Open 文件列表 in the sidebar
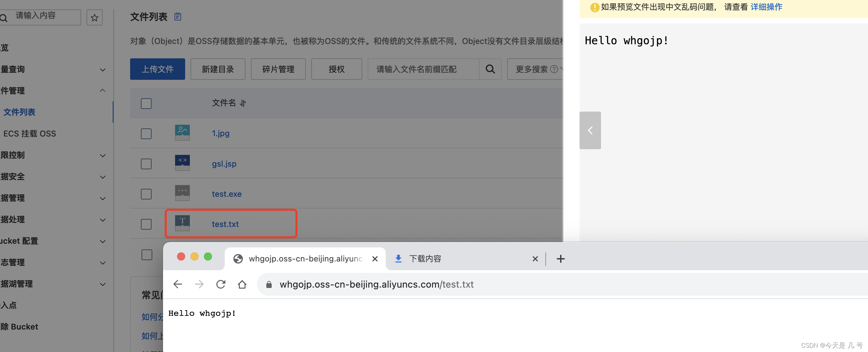Viewport: 868px width, 352px height. pyautogui.click(x=19, y=112)
